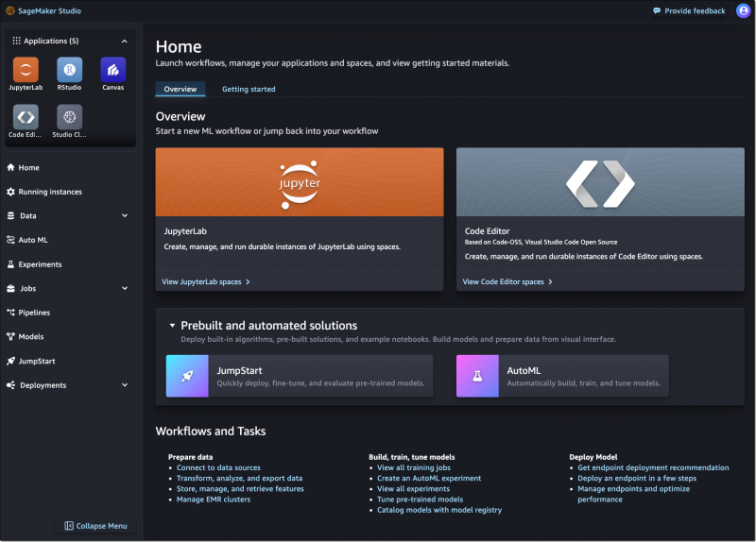Screen dimensions: 756x542
Task: Launch the RStudio application icon
Action: pos(69,70)
